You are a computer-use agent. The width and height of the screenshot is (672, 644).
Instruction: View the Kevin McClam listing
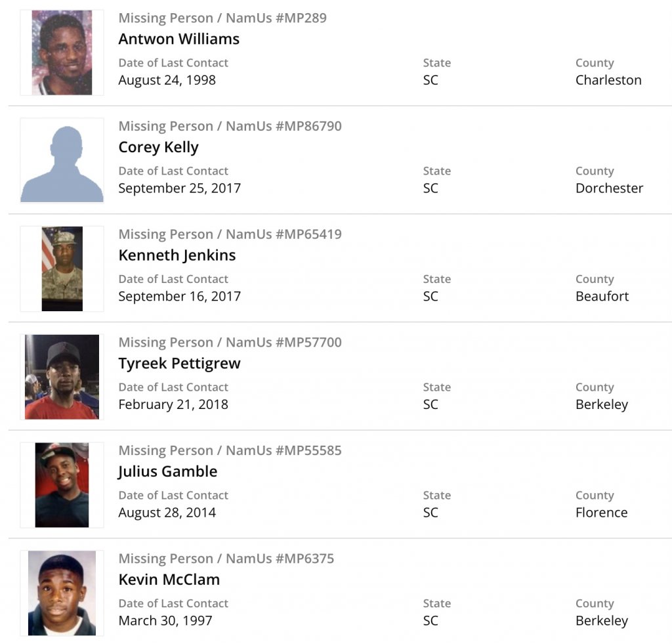point(169,580)
